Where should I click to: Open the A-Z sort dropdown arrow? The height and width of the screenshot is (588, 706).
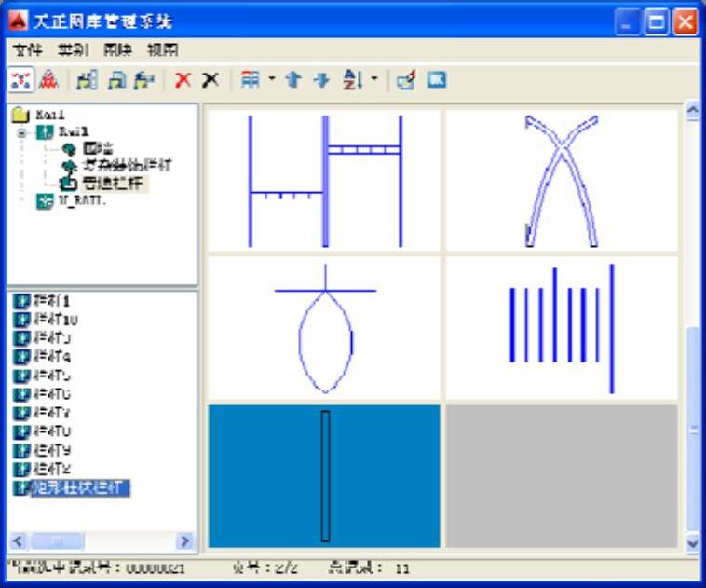(x=374, y=79)
